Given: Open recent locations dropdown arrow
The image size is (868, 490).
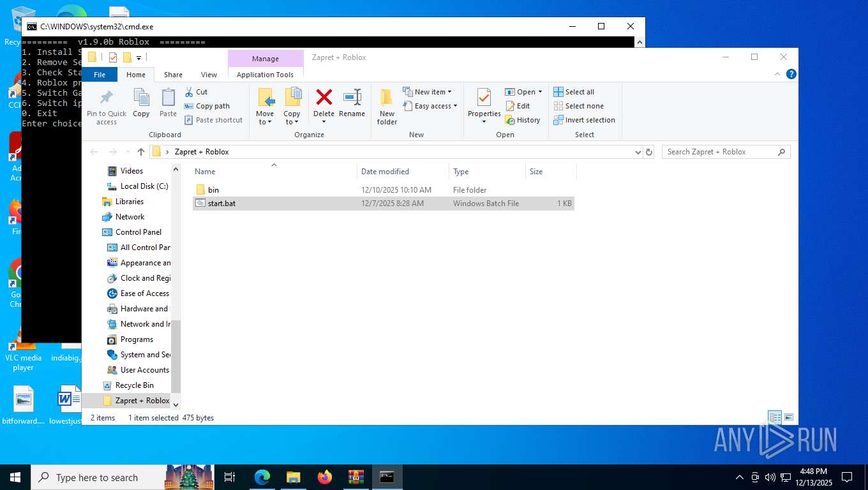Looking at the screenshot, I should [x=127, y=152].
